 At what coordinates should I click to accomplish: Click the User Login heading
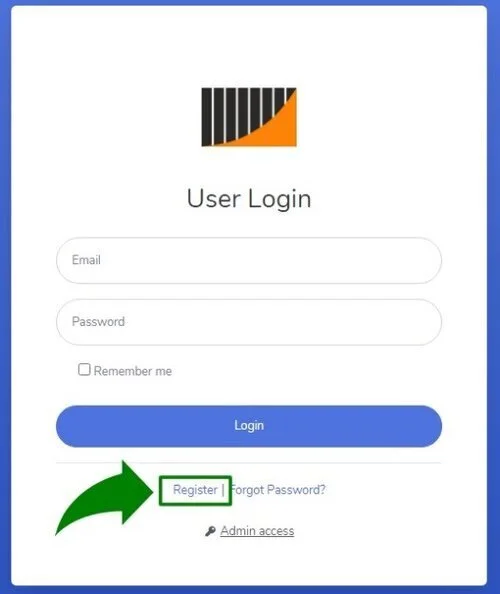coord(249,199)
